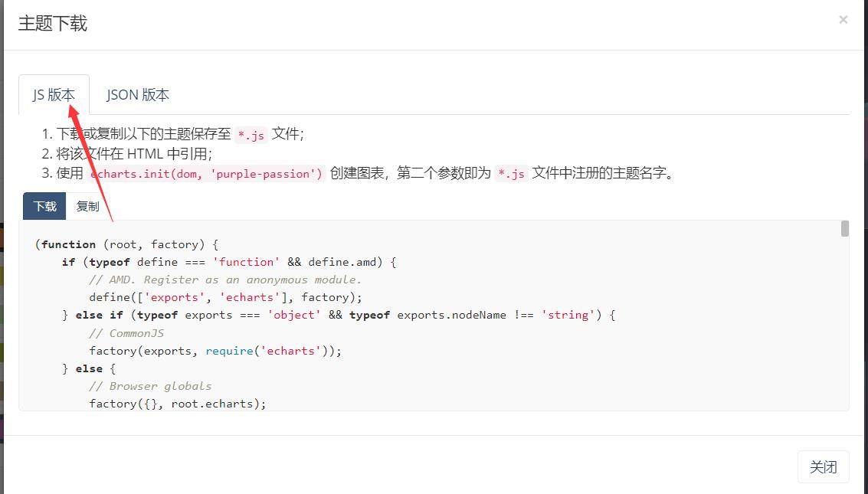Screen dimensions: 868x494
Task: Click the 关闭 button in the footer
Action: (823, 466)
